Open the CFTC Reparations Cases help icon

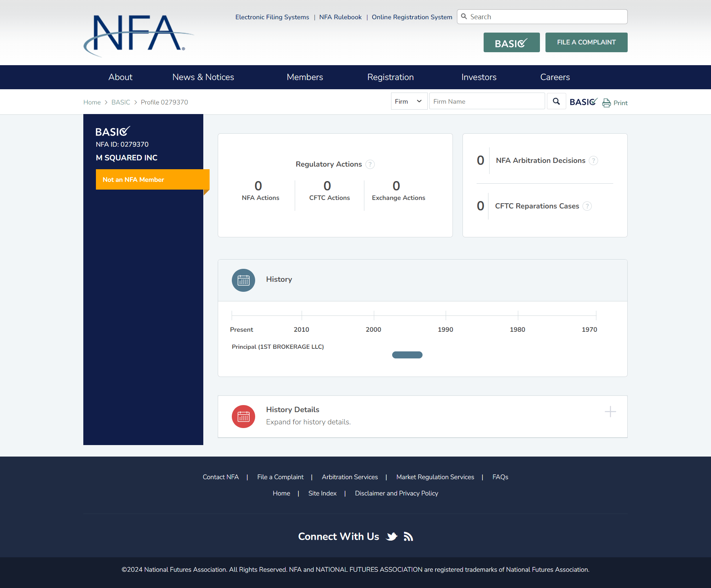point(587,206)
